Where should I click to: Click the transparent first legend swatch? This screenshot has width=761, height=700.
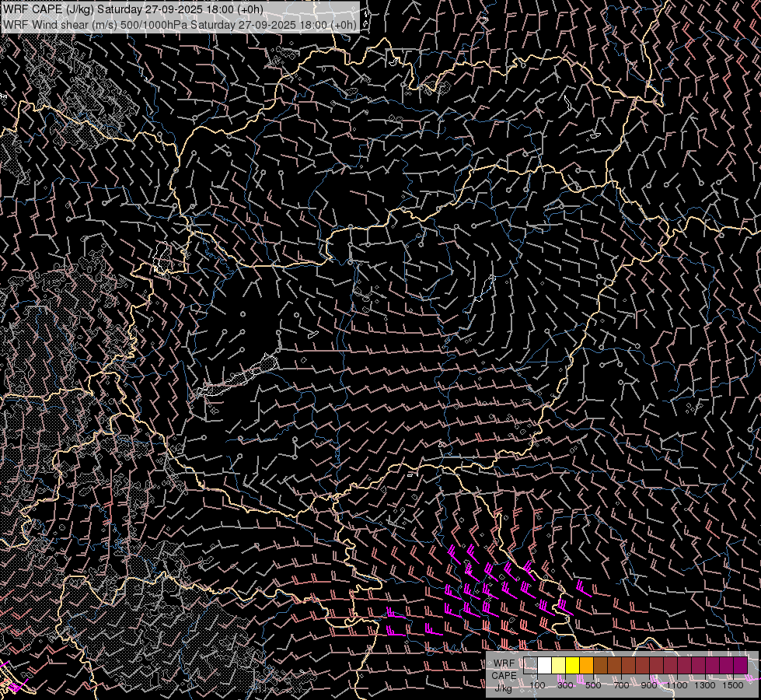point(530,666)
